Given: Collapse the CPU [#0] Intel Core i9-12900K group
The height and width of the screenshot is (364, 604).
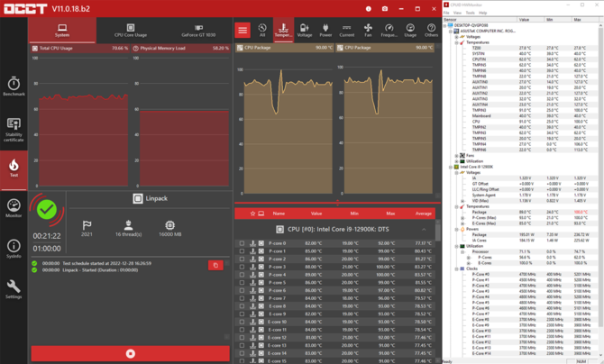Looking at the screenshot, I should pyautogui.click(x=424, y=229).
